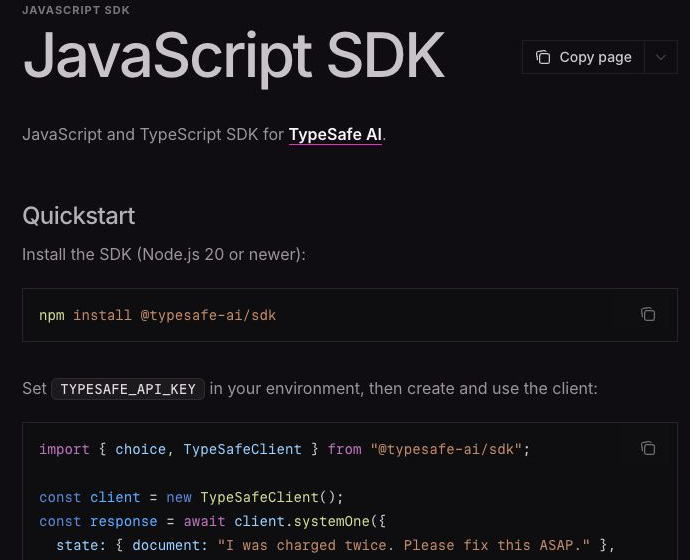
Task: Copy the import TypeSafeClient code block
Action: [648, 448]
